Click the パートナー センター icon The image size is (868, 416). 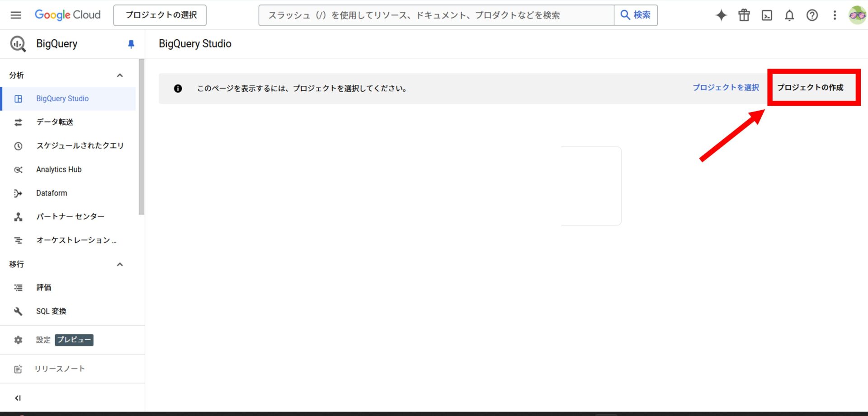[18, 217]
